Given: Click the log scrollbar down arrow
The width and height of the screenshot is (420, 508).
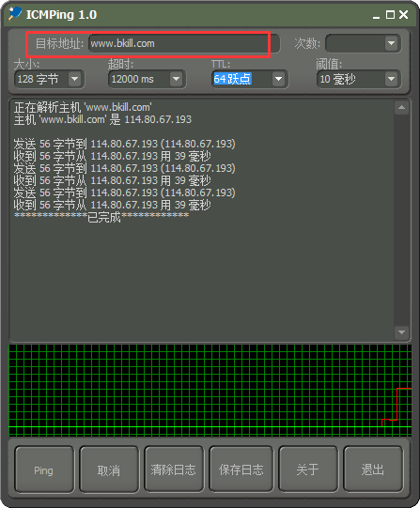Looking at the screenshot, I should click(401, 332).
